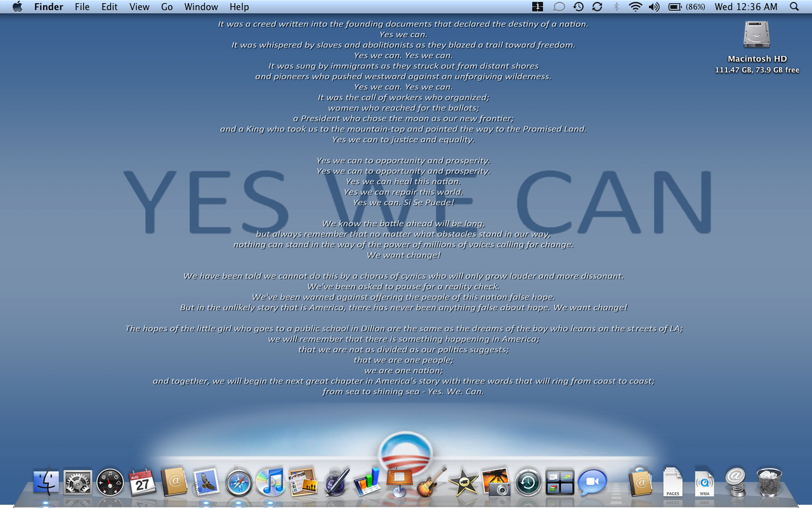This screenshot has width=812, height=508.
Task: Launch iTunes from the Dock
Action: pos(270,483)
